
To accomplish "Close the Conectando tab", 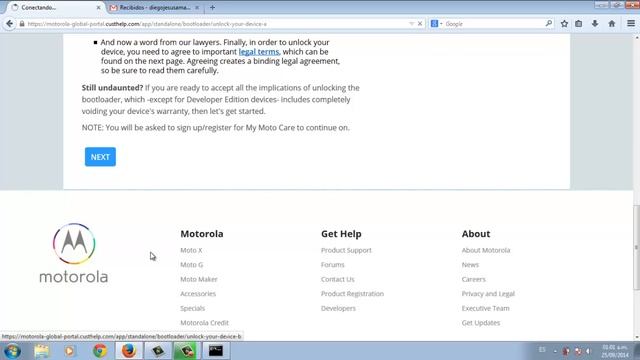I will pos(98,7).
